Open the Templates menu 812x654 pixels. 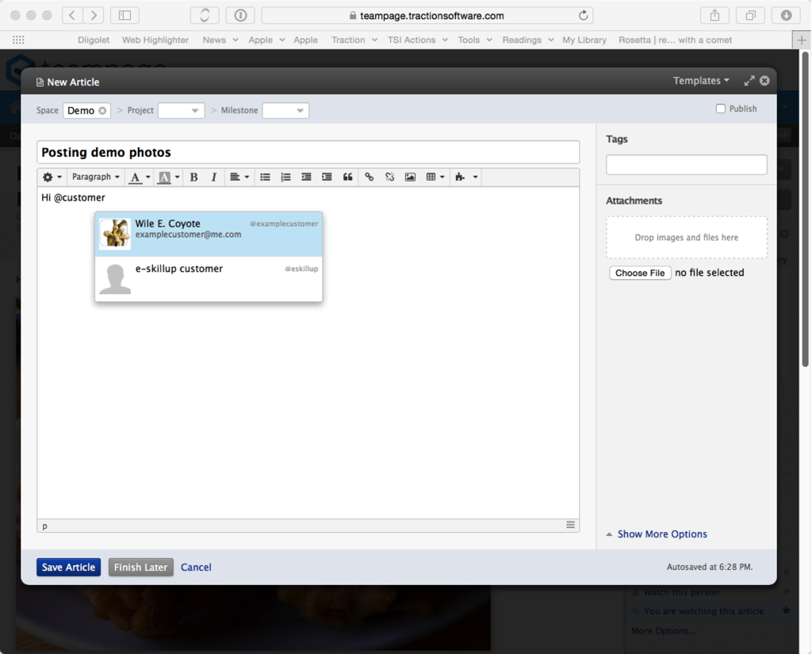[x=701, y=81]
